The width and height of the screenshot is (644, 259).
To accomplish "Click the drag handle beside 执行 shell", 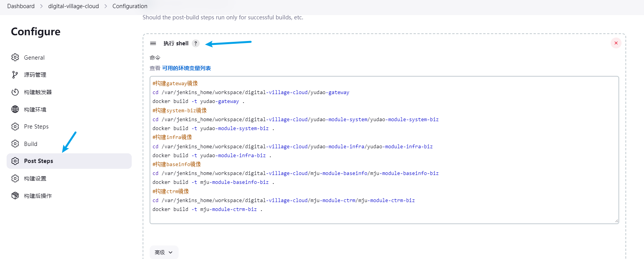I will coord(153,43).
